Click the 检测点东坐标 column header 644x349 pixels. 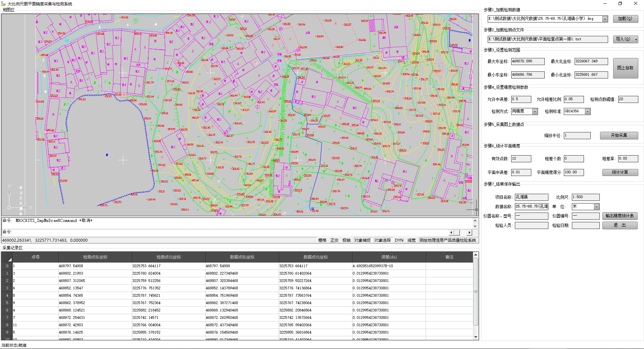pyautogui.click(x=95, y=257)
